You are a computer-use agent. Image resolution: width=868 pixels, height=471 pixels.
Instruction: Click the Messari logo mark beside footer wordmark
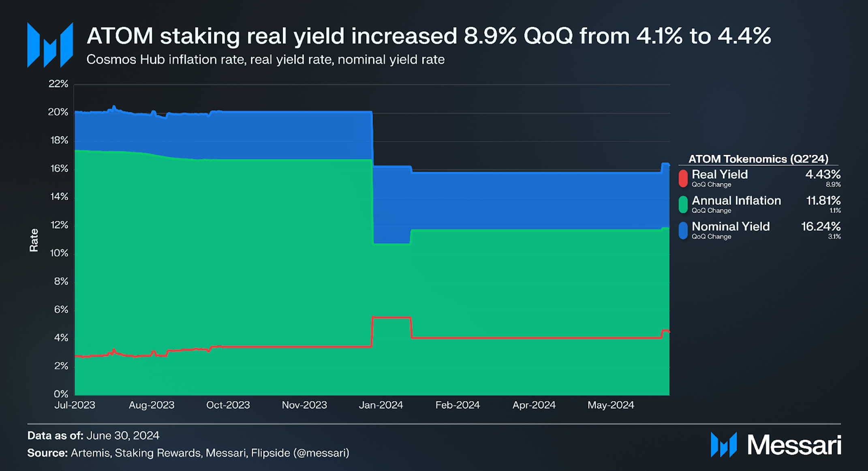(724, 445)
